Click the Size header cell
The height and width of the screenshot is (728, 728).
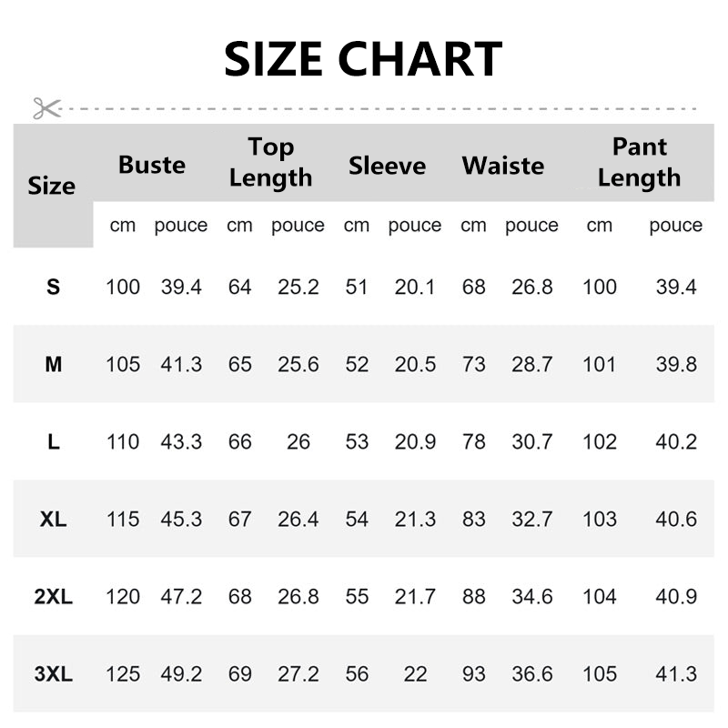tap(52, 186)
